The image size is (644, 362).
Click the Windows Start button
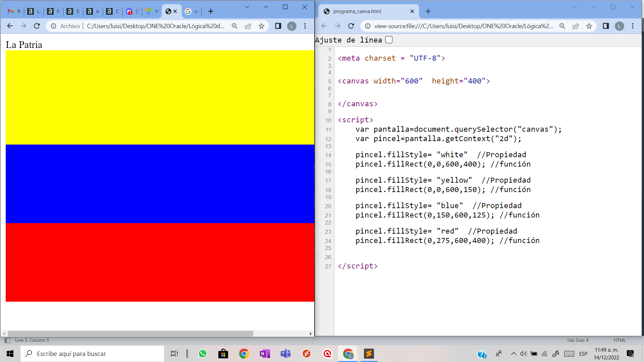[10, 354]
